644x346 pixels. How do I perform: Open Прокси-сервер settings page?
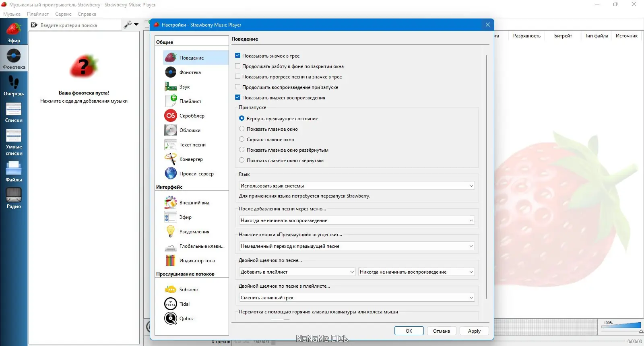[x=196, y=174]
